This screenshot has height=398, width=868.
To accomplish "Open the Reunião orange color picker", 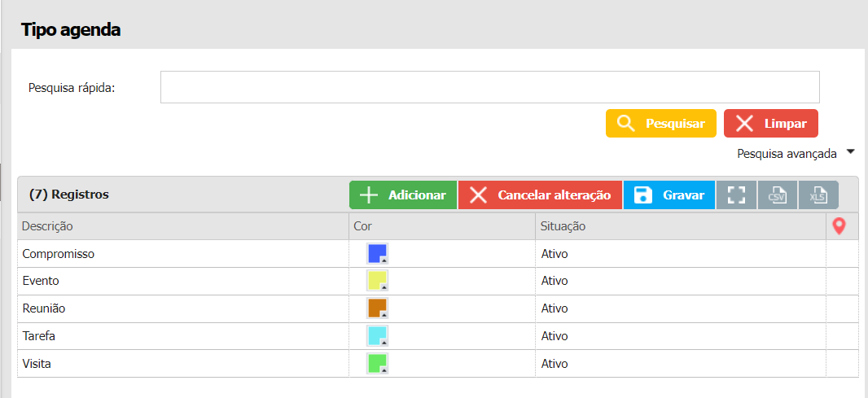I will [377, 308].
